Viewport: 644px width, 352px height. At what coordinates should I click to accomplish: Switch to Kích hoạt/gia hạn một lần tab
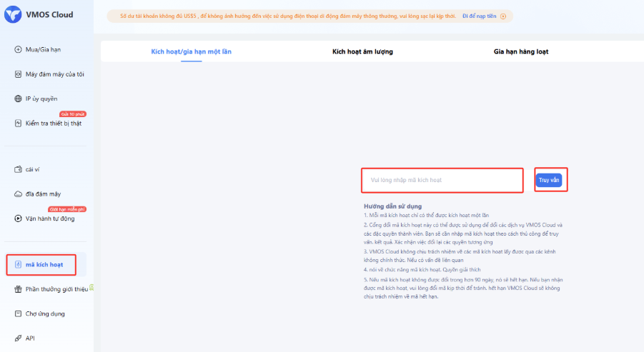coord(192,51)
